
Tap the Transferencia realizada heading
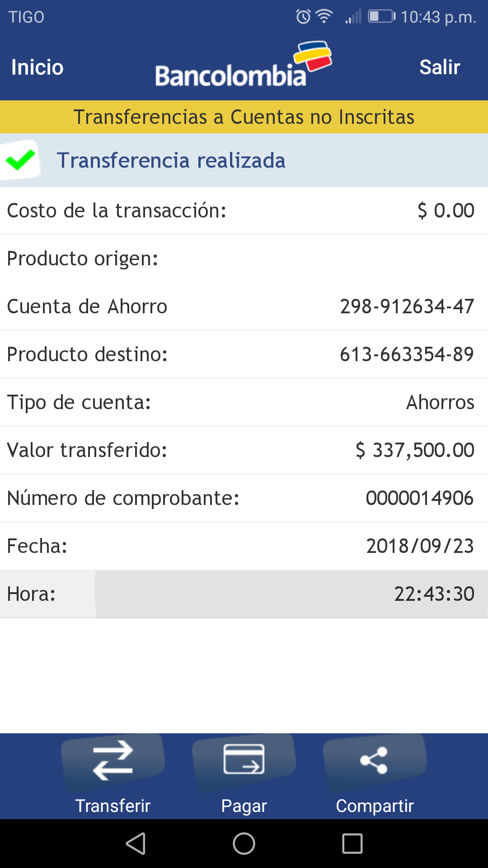point(171,160)
